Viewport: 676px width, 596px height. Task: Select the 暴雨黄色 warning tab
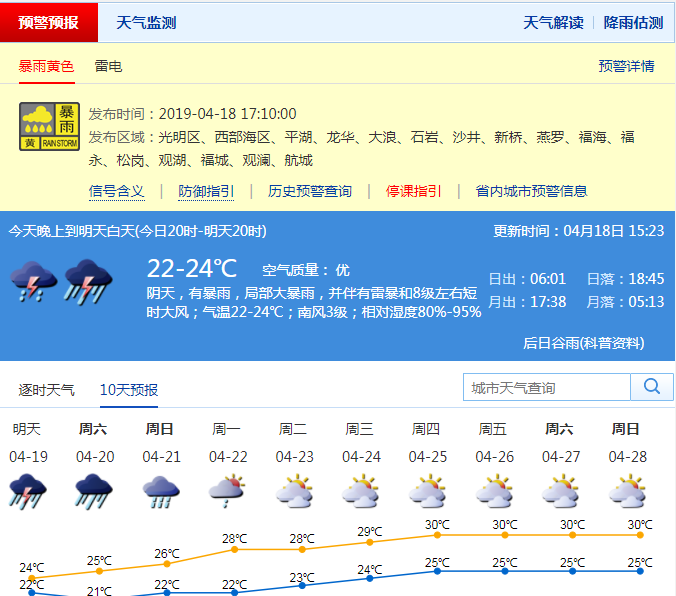click(46, 66)
